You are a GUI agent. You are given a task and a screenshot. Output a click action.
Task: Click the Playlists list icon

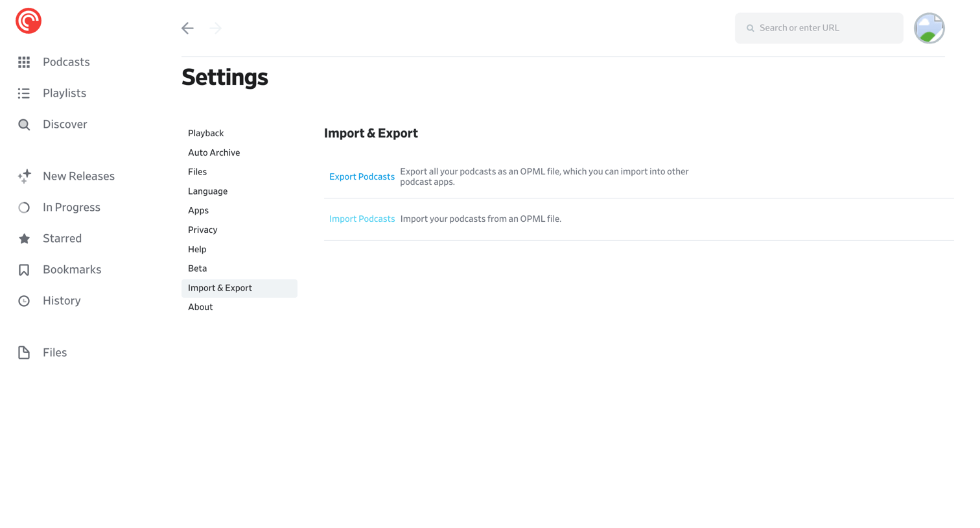(x=24, y=93)
